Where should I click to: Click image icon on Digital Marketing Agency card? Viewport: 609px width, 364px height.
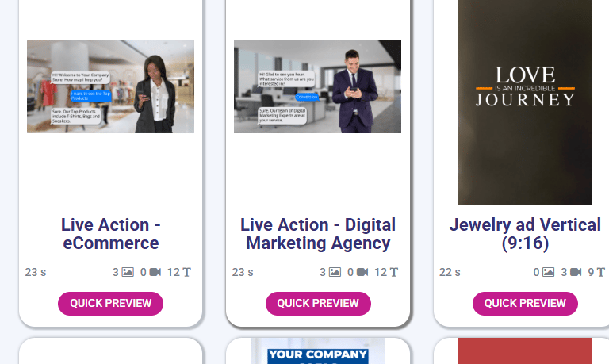(x=335, y=272)
